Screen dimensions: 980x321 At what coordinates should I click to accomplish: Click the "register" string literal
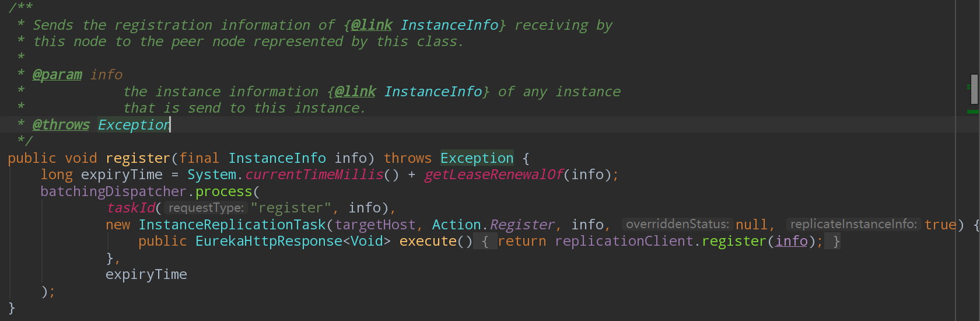pos(291,208)
